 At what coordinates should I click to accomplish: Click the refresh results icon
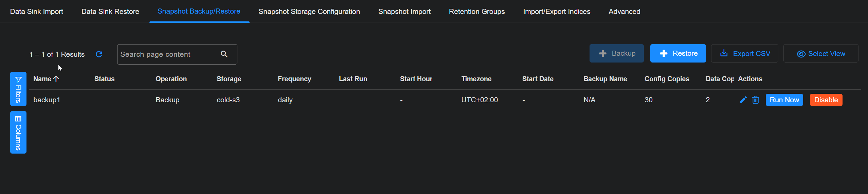[99, 54]
